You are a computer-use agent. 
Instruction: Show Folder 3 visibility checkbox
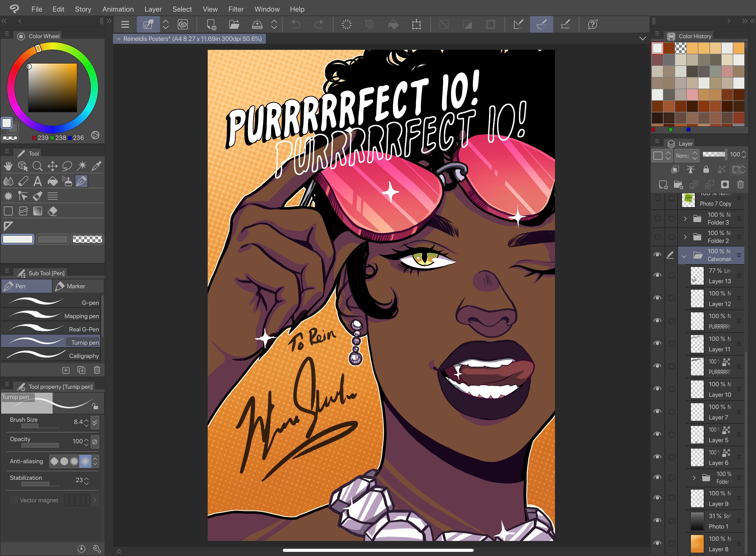(657, 218)
